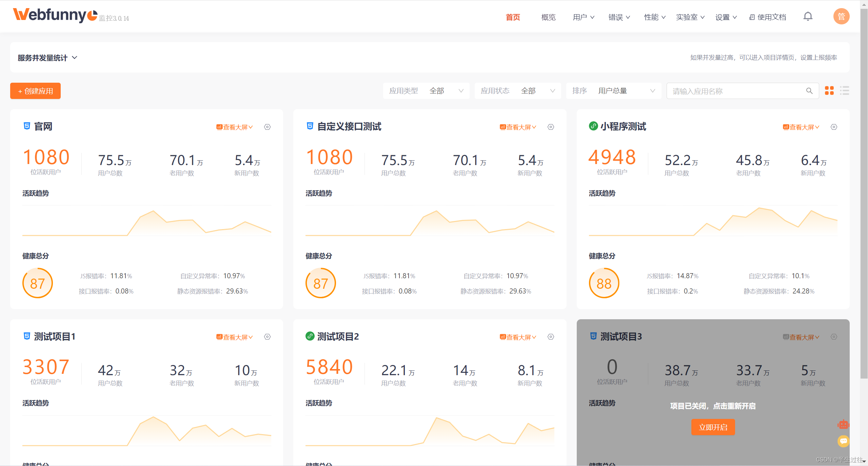Switch to grid card view

click(x=829, y=91)
